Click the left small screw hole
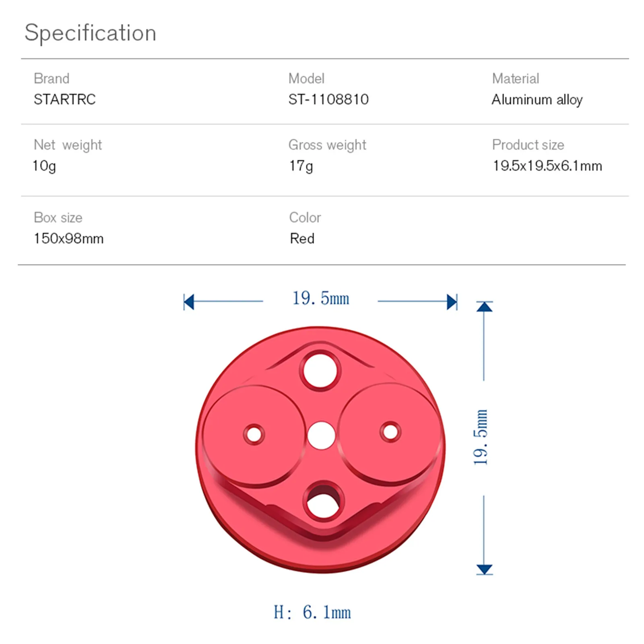The height and width of the screenshot is (644, 644). [254, 435]
